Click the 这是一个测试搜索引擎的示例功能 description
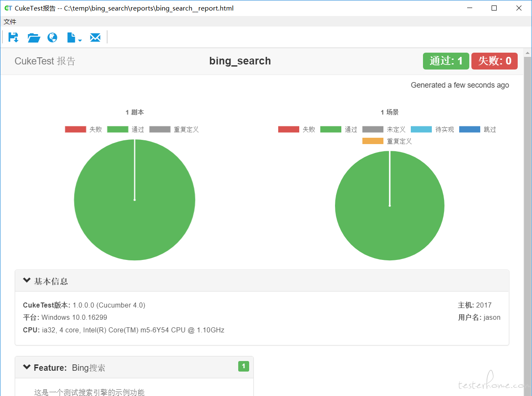 [89, 392]
